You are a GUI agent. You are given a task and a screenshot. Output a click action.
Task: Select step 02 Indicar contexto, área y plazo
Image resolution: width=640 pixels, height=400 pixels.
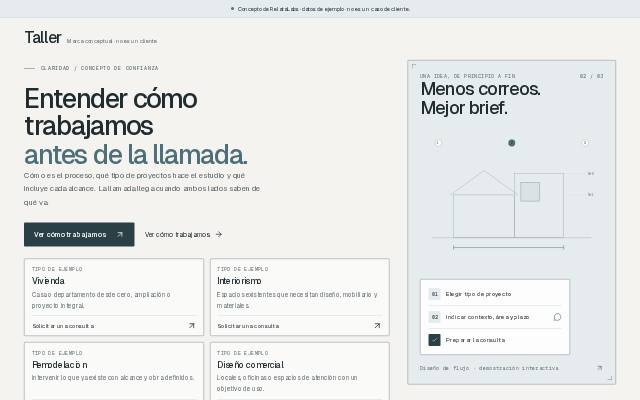pyautogui.click(x=495, y=317)
